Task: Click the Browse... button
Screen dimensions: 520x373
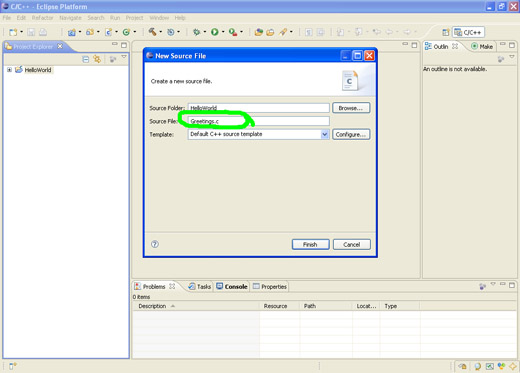Action: click(351, 108)
